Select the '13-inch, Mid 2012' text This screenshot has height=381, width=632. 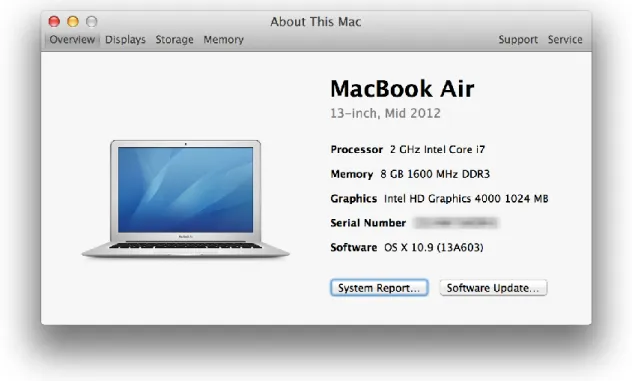coord(385,113)
